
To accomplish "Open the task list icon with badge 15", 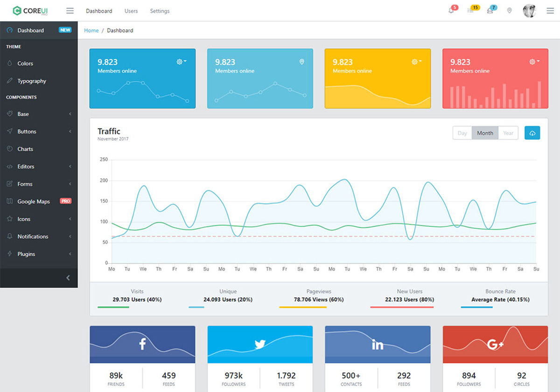I will (471, 11).
